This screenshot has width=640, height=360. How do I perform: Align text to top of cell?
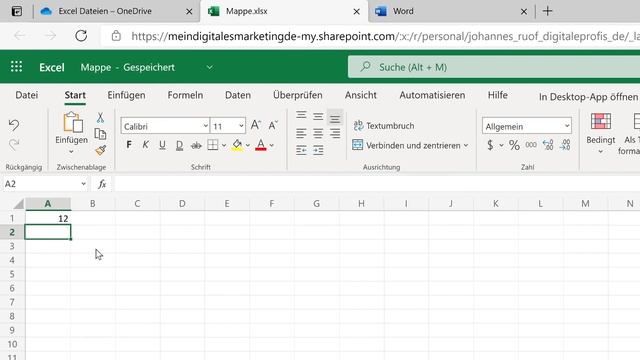click(x=301, y=116)
